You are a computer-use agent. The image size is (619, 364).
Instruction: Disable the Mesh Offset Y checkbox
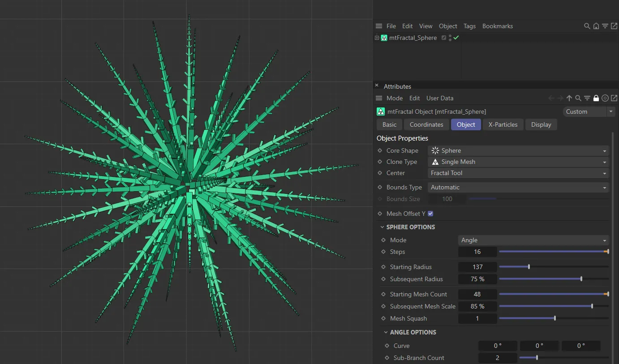coord(430,214)
